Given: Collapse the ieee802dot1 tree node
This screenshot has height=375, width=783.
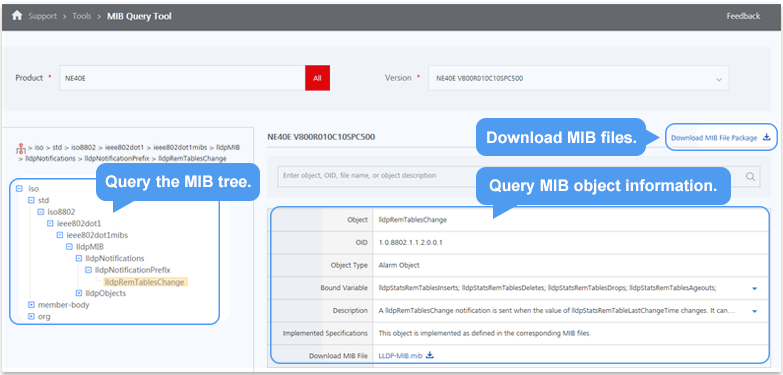Looking at the screenshot, I should (x=50, y=223).
